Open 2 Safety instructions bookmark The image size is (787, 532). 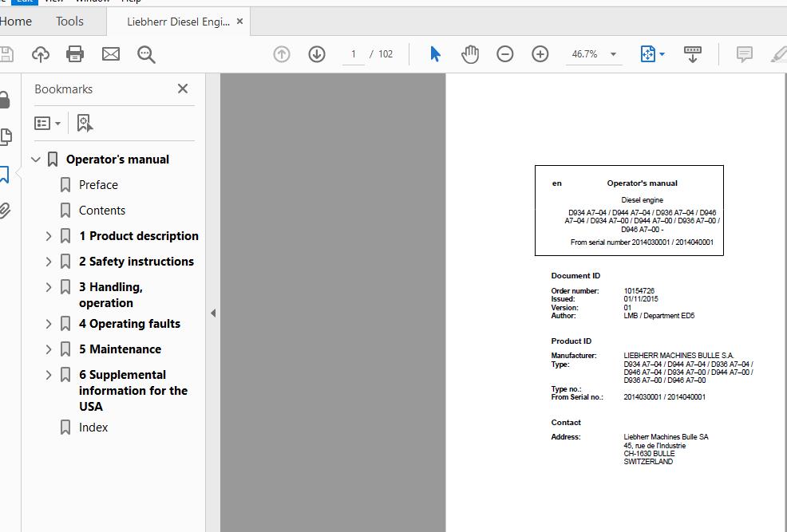click(x=136, y=262)
